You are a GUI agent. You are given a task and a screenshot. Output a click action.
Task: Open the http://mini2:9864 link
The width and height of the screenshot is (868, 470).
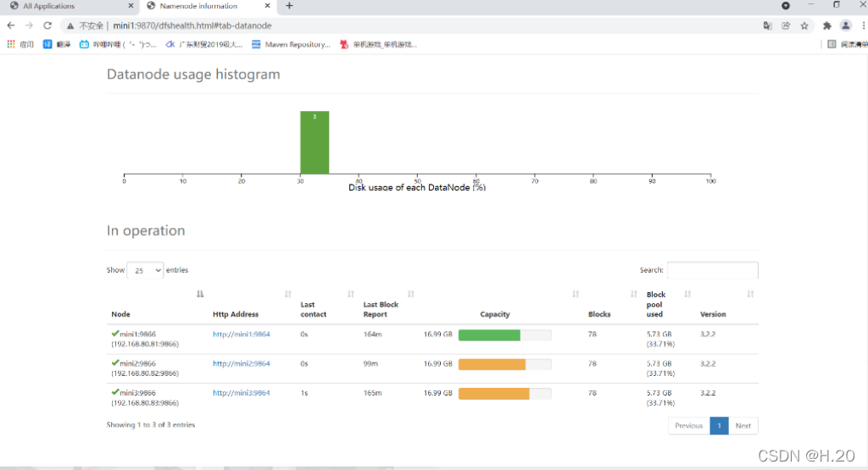tap(242, 363)
